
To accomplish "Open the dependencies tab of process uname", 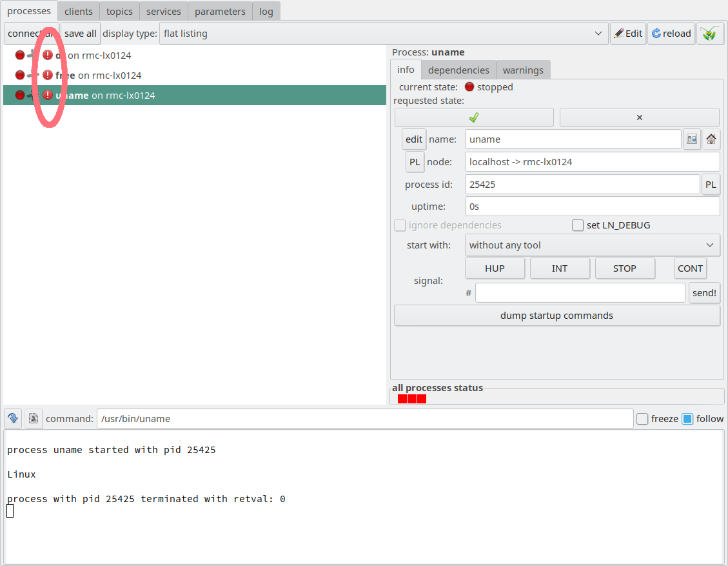I will 458,70.
